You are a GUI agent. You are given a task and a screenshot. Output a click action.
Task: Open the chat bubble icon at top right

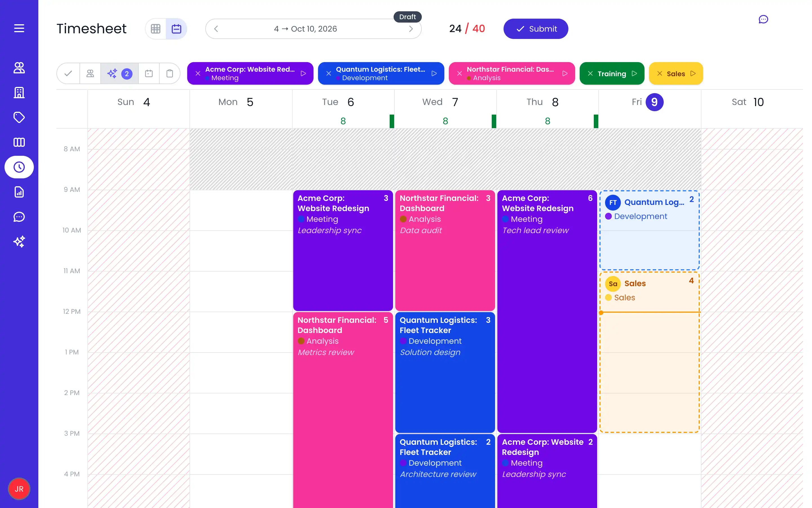[x=763, y=19]
